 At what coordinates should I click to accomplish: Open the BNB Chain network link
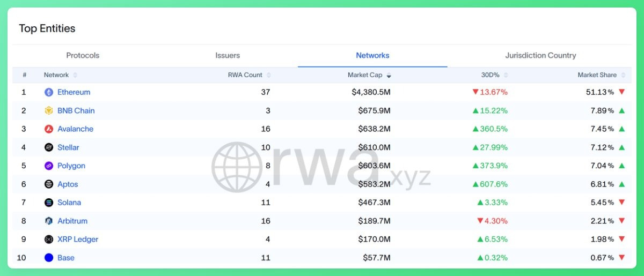76,110
